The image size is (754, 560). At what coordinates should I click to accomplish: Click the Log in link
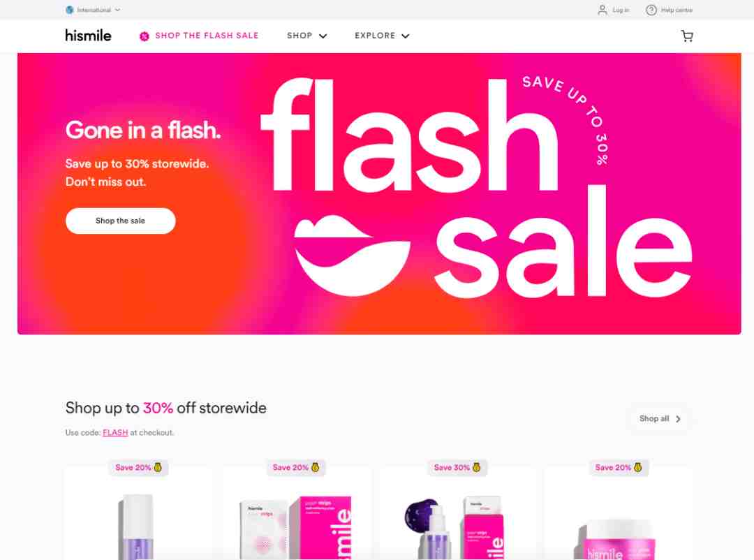coord(621,10)
